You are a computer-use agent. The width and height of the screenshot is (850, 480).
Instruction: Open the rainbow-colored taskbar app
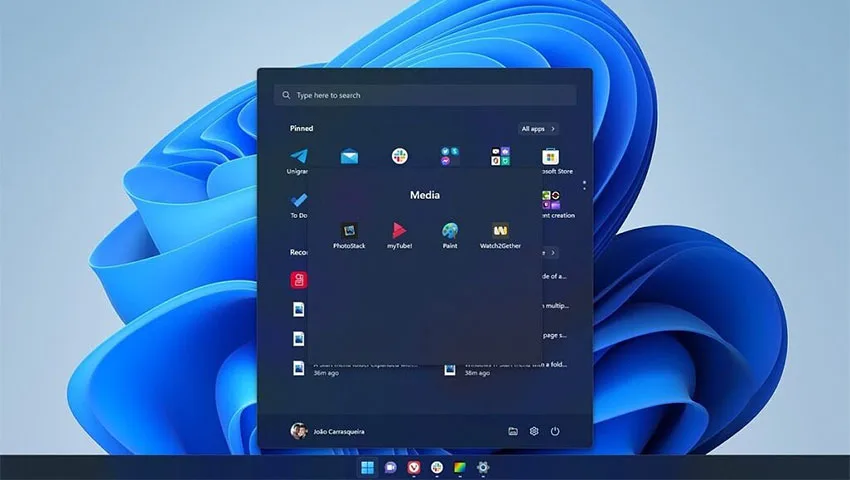click(460, 467)
